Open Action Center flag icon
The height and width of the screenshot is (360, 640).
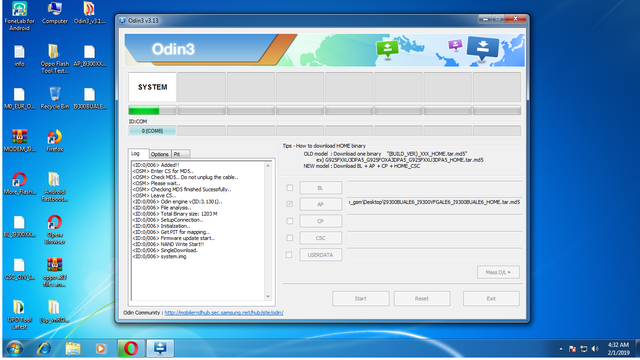click(573, 349)
